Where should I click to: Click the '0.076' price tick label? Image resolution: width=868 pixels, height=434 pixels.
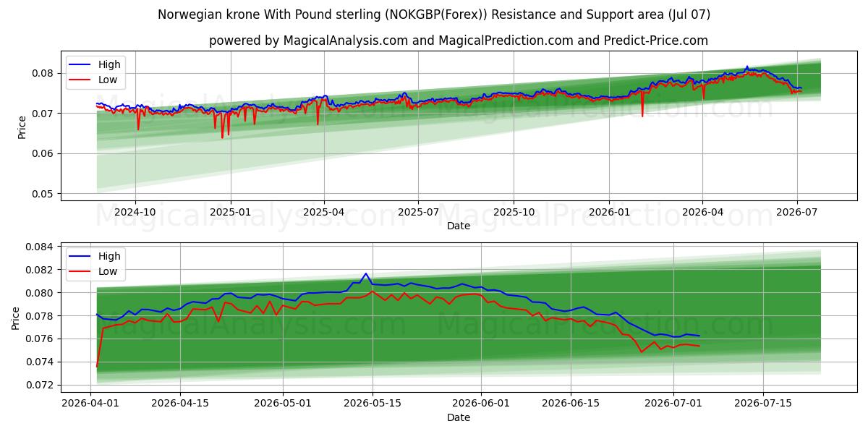point(41,339)
